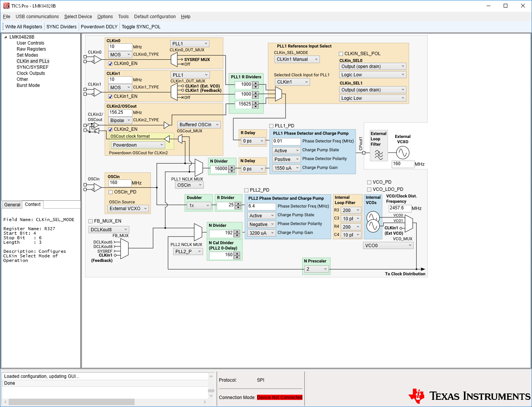The width and height of the screenshot is (532, 407).
Task: Open the PLL2 Charge Pump Gain dropdown
Action: pos(261,233)
